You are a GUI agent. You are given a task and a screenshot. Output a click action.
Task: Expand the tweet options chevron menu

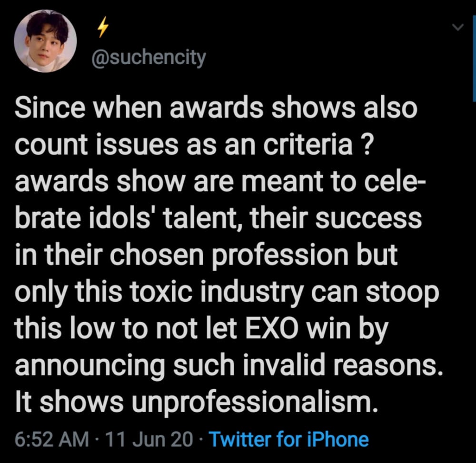point(457,27)
